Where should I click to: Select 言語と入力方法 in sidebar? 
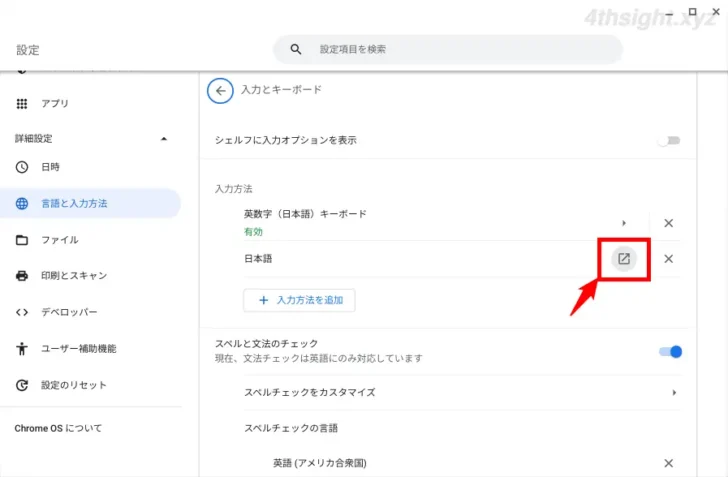tap(91, 203)
